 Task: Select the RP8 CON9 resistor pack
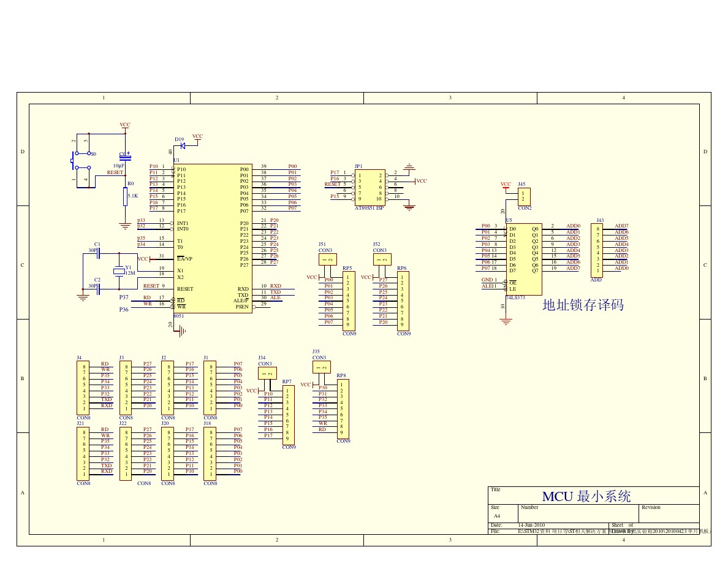(x=343, y=409)
